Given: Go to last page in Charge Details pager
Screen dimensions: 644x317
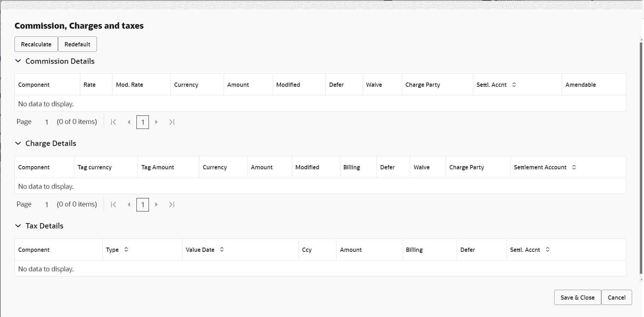Looking at the screenshot, I should [x=172, y=204].
